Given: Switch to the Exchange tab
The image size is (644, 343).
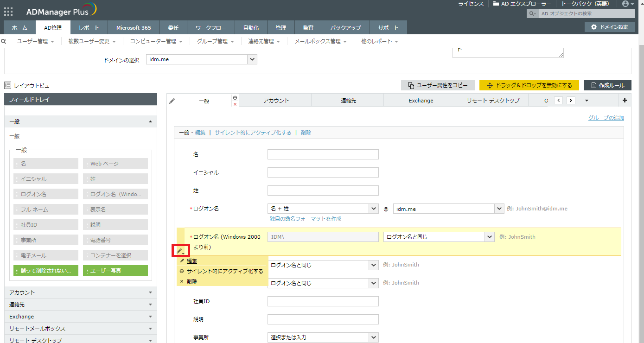Looking at the screenshot, I should [421, 101].
